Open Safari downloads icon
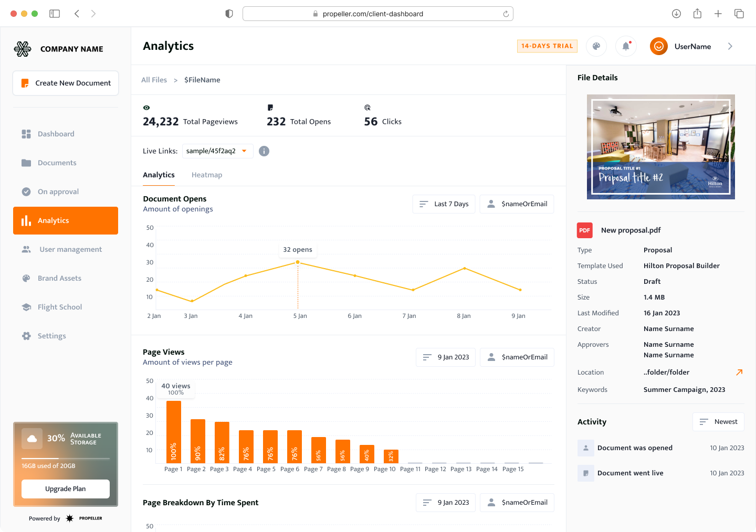Viewport: 756px width, 532px height. (676, 14)
